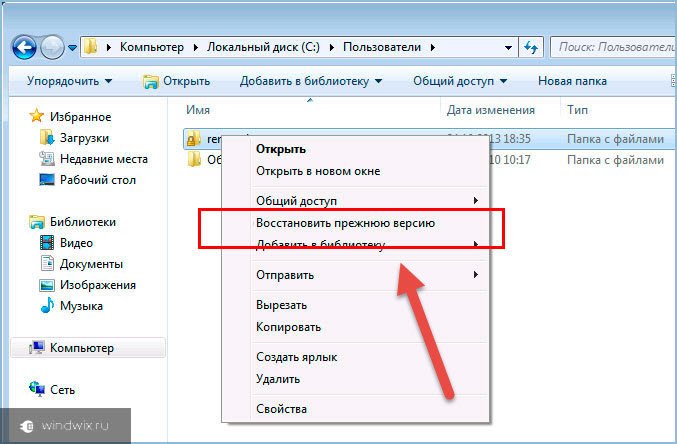
Task: Choose "Копировать" in context menu
Action: (288, 327)
